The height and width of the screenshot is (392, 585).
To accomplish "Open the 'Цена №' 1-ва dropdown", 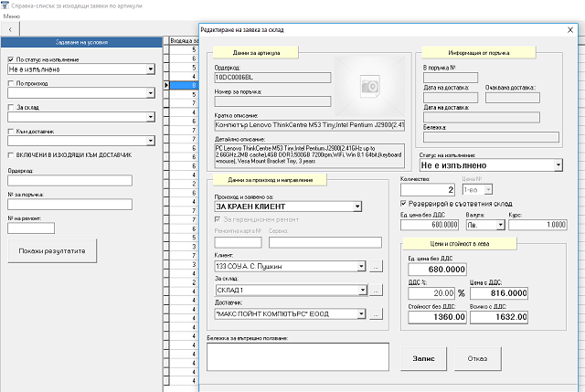I will click(488, 190).
